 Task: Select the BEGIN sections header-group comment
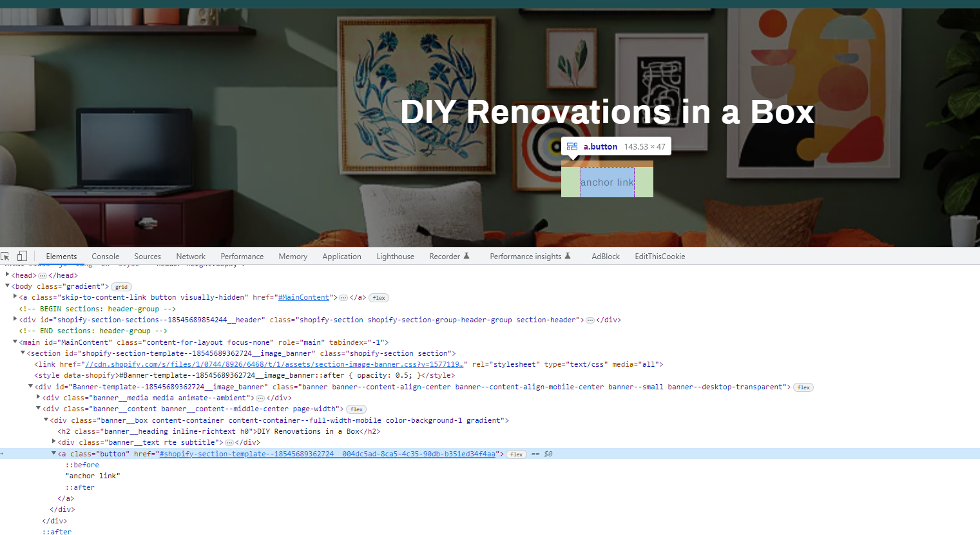[97, 309]
